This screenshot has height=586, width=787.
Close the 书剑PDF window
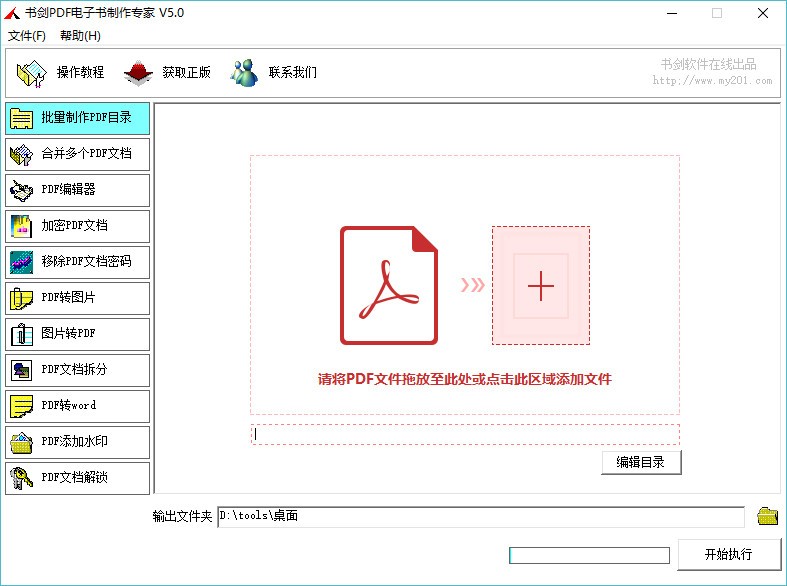click(763, 14)
